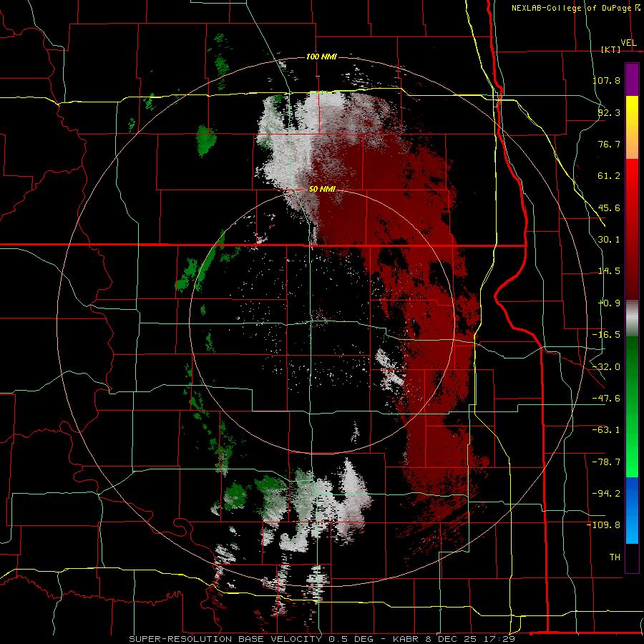Click the 30.1 legend value
Viewport: 644px width, 644px height.
609,240
